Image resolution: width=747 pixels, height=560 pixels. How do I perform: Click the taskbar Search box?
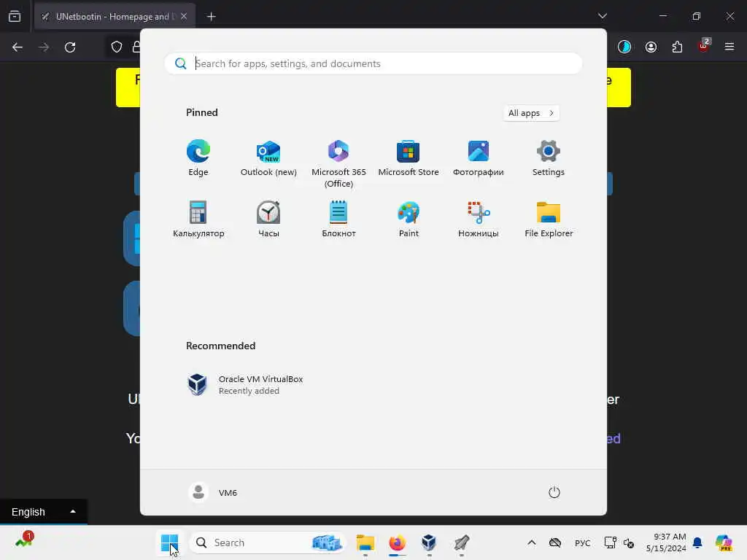(268, 542)
